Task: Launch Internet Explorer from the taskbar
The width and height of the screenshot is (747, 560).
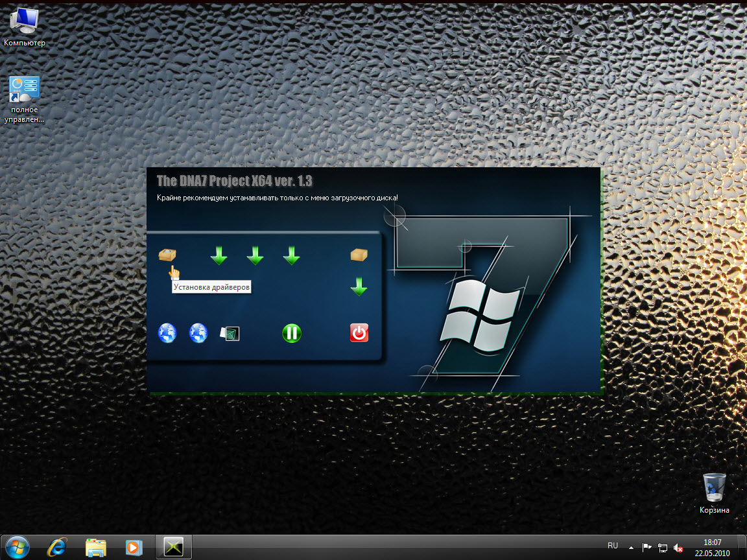Action: pos(57,548)
